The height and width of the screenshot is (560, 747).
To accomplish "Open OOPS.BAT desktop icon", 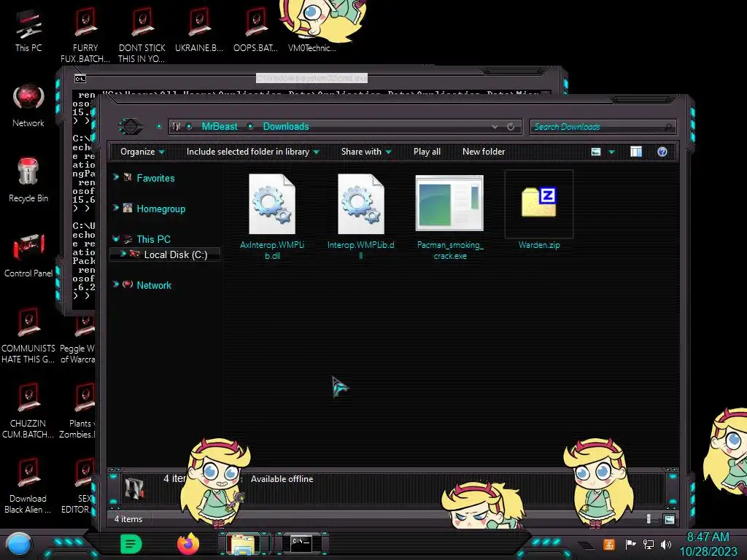I will 255,31.
